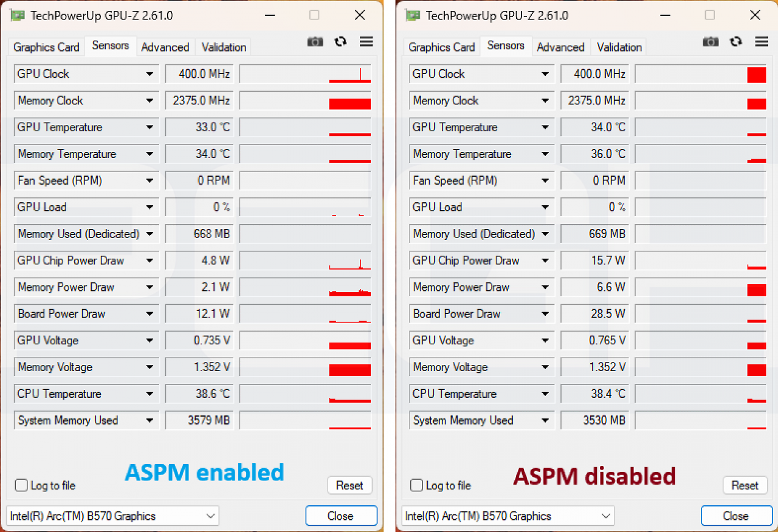Click 3579 MB System Memory value
Image resolution: width=778 pixels, height=532 pixels.
[199, 420]
